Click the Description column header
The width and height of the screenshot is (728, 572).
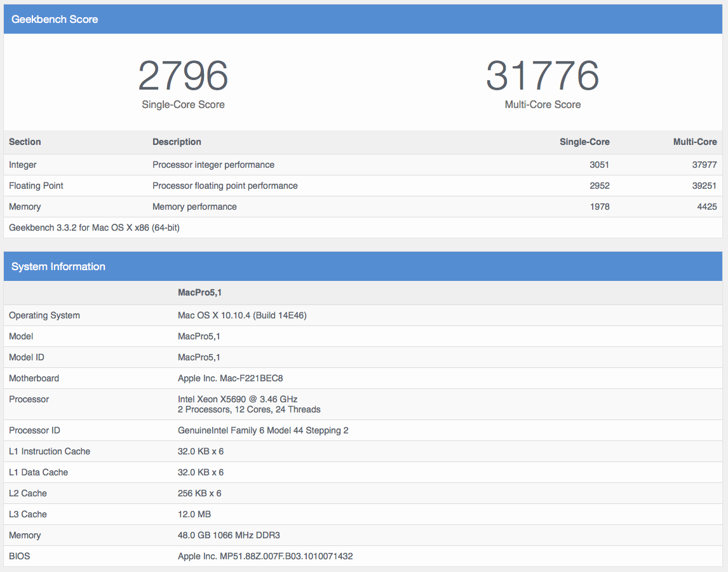177,142
